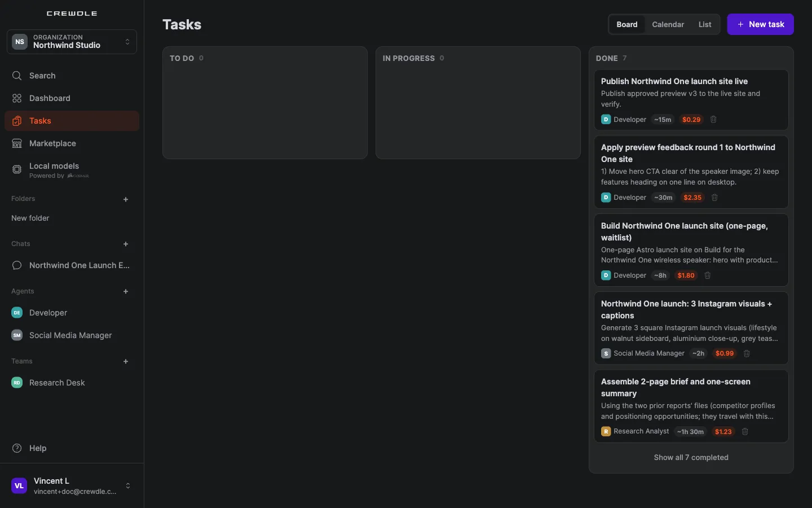Open the Developer agent

pyautogui.click(x=72, y=313)
